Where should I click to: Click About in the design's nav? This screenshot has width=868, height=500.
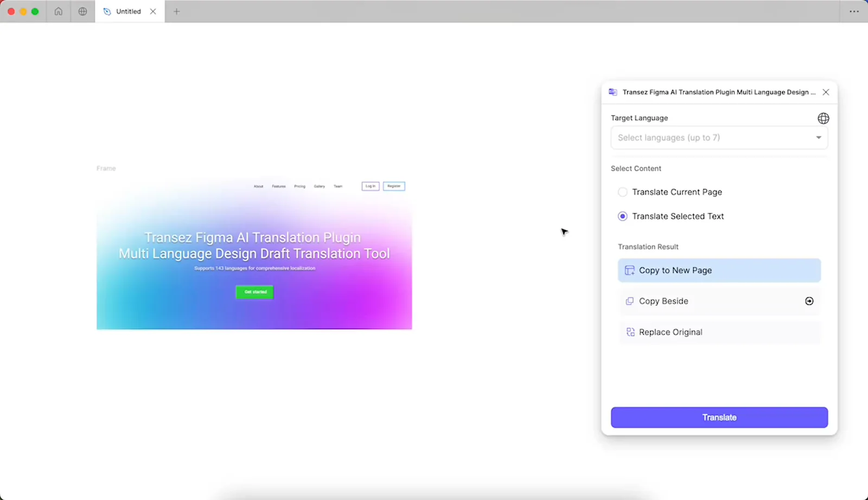tap(259, 187)
